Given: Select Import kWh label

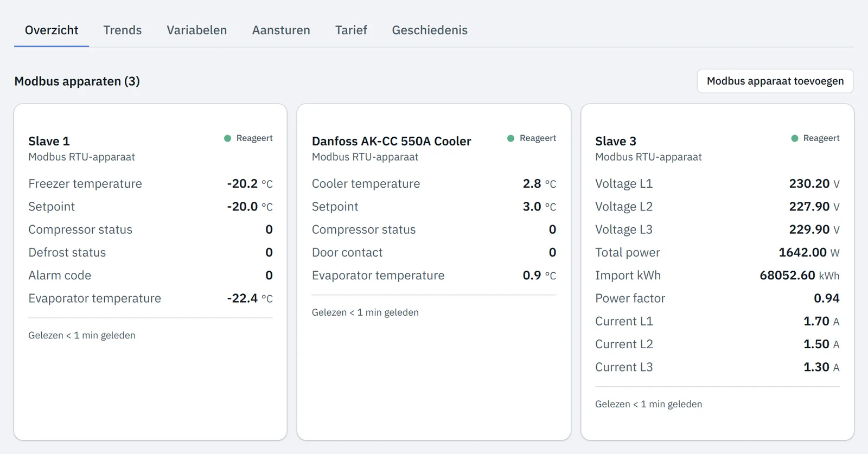Looking at the screenshot, I should [628, 276].
